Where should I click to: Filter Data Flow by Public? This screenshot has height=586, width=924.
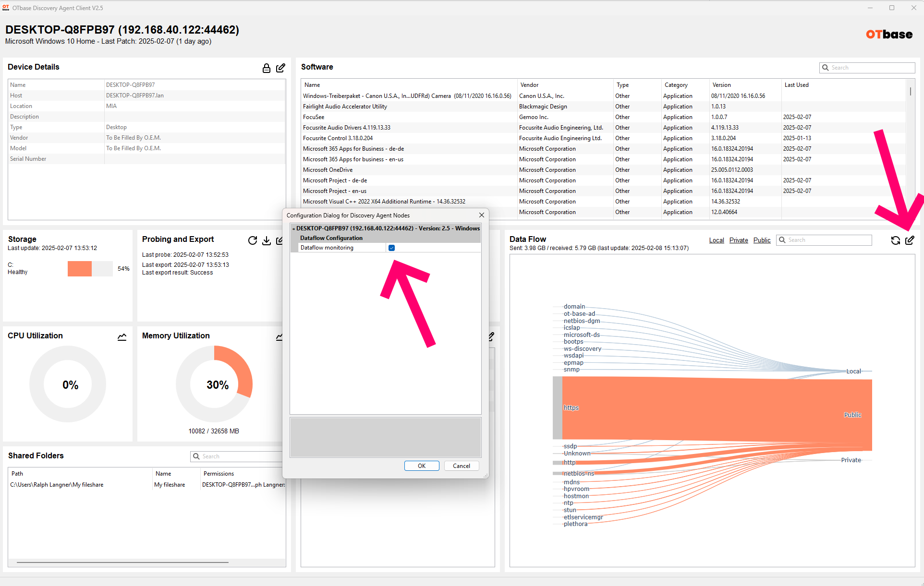[762, 240]
